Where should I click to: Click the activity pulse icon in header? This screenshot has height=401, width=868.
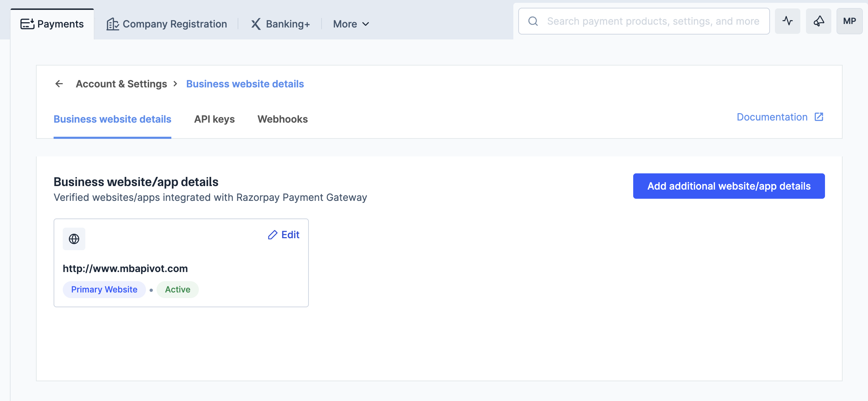coord(787,21)
